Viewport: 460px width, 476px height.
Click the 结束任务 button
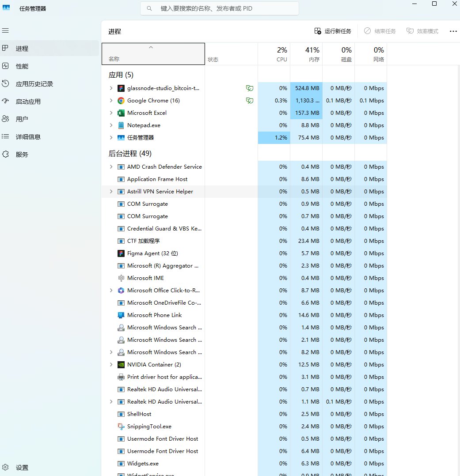[x=380, y=31]
